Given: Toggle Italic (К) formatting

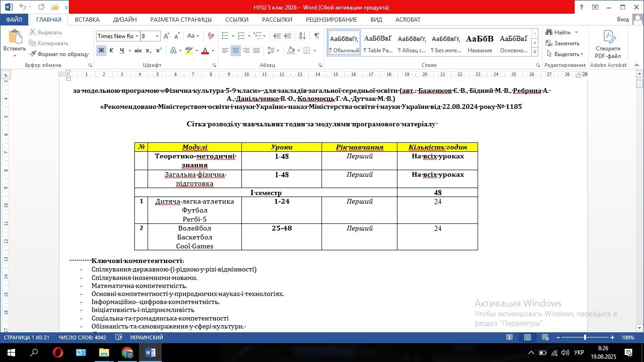Looking at the screenshot, I should point(112,50).
